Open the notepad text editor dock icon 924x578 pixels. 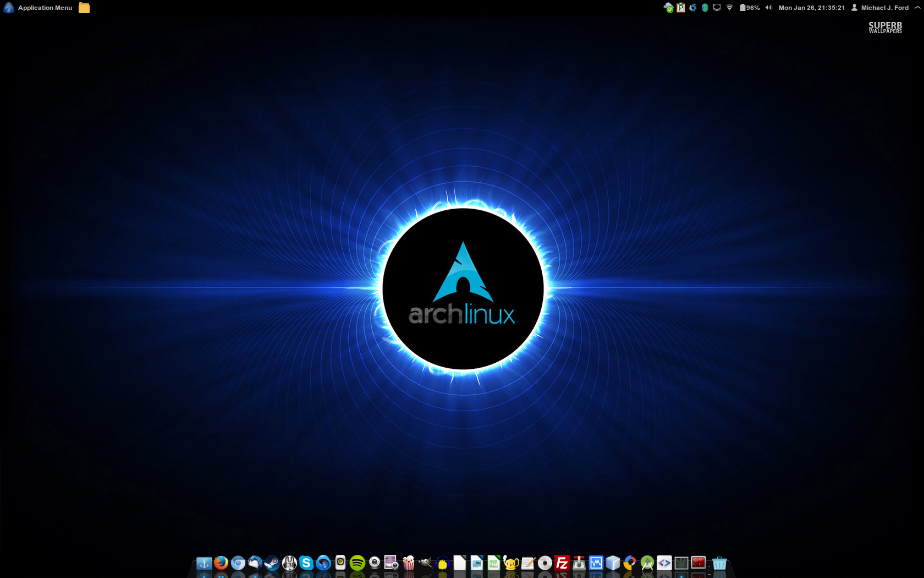coord(528,563)
